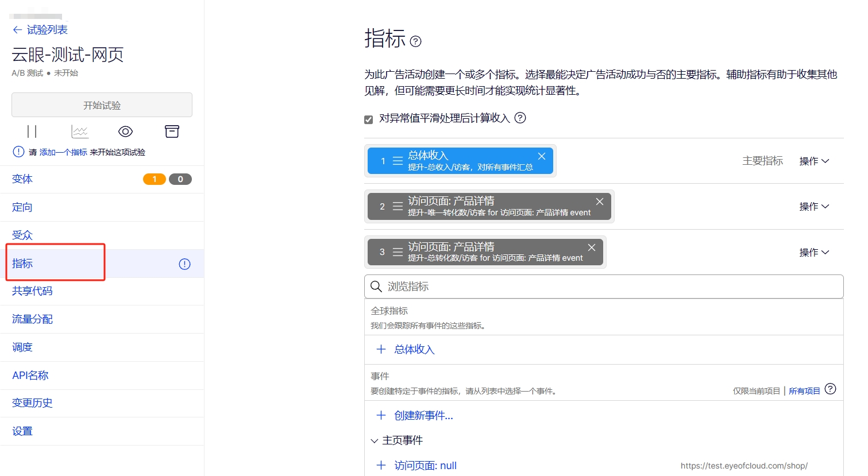The width and height of the screenshot is (868, 476).
Task: Click the 云眼-测试-网页 title
Action: (68, 55)
